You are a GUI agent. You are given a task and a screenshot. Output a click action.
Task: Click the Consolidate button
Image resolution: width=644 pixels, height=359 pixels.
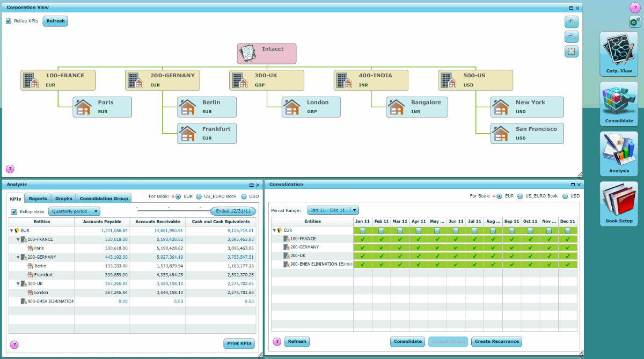pyautogui.click(x=408, y=341)
